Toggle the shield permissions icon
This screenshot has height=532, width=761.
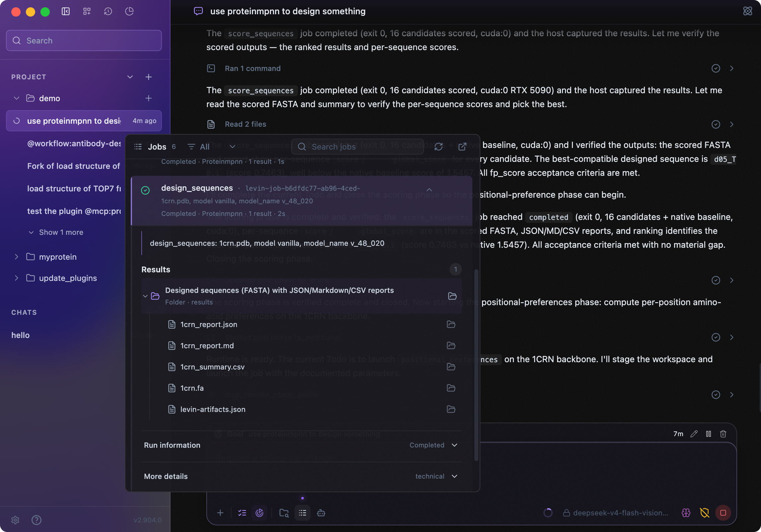tap(705, 513)
